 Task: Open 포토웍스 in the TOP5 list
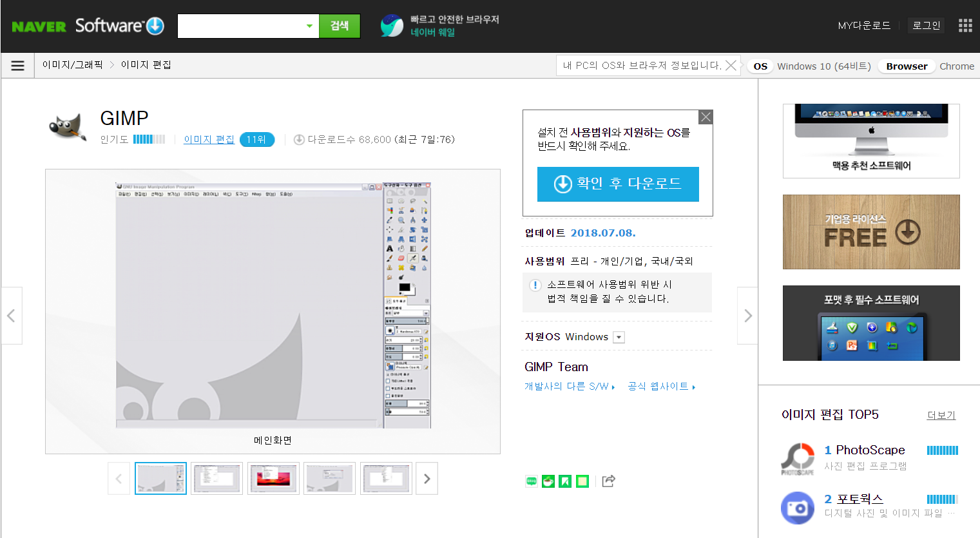(x=860, y=499)
